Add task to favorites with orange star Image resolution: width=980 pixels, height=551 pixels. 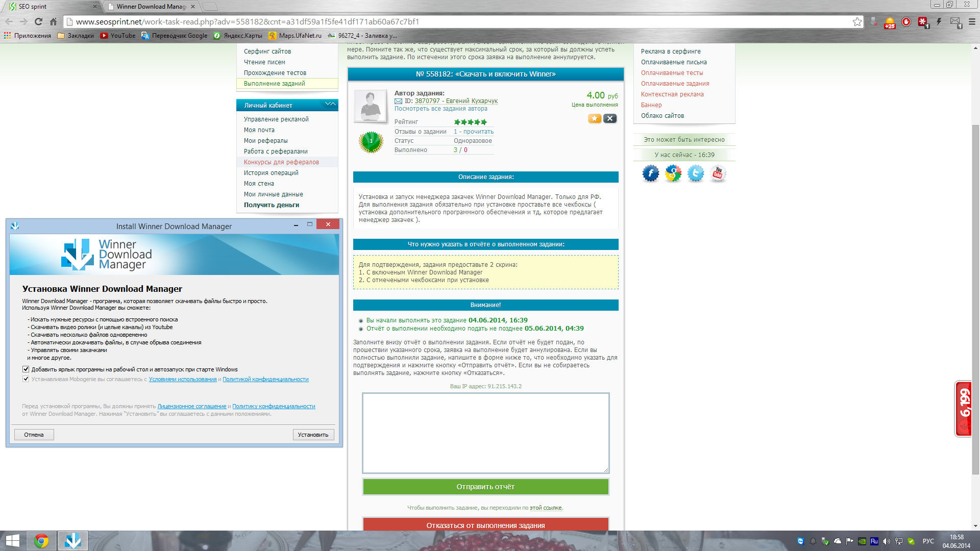594,118
